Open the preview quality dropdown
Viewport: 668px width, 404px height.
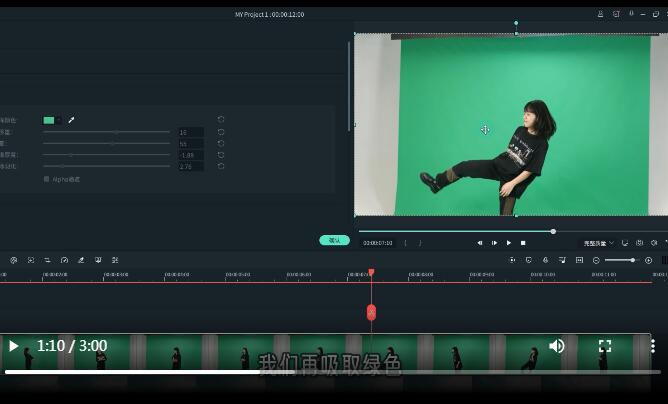[x=599, y=243]
